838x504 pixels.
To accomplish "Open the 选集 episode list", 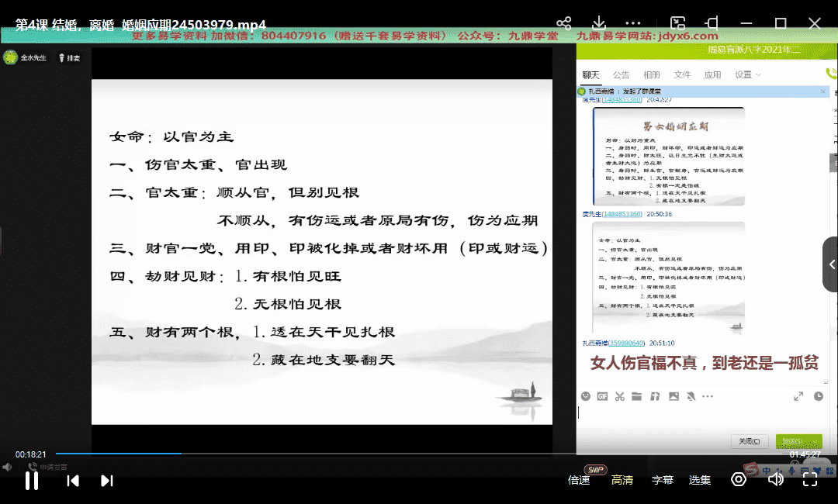I will (x=700, y=480).
